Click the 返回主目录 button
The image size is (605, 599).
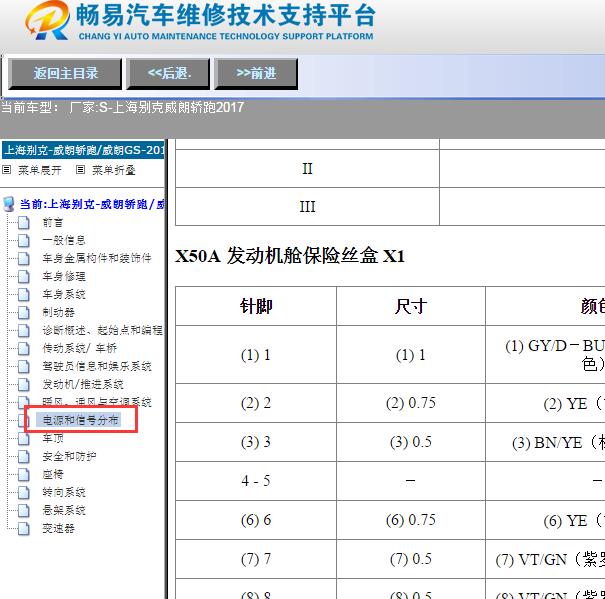point(65,74)
